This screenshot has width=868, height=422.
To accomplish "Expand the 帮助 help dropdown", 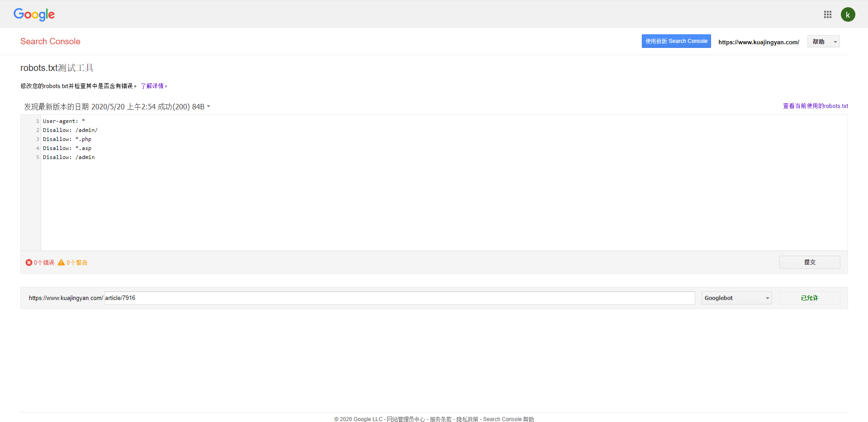I will point(823,42).
